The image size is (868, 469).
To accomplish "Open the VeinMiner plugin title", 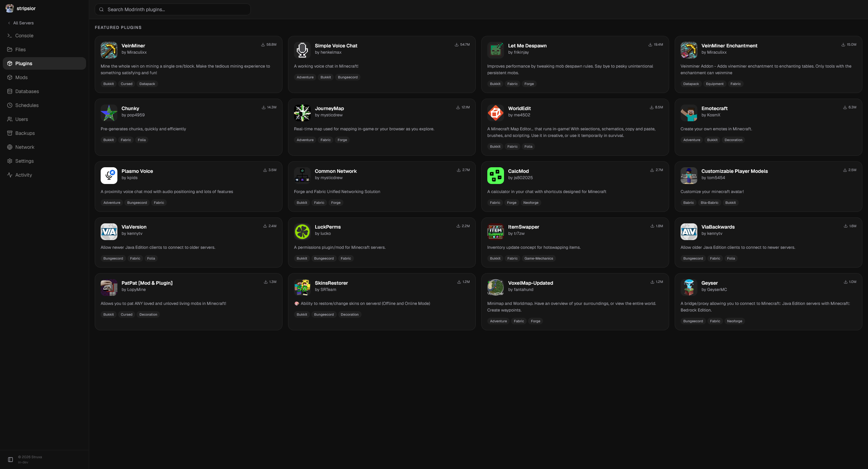I will [x=133, y=46].
